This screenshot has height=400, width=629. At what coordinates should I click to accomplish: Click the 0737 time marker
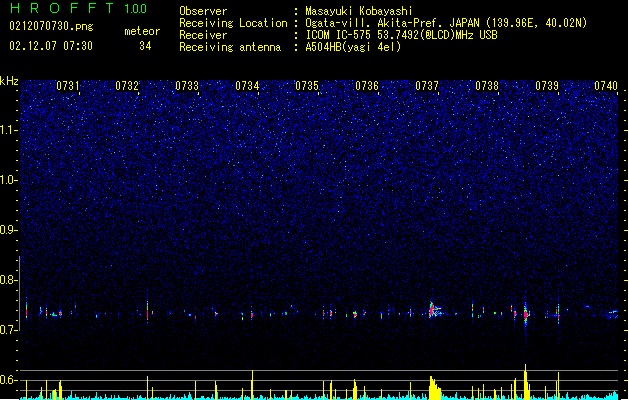427,86
